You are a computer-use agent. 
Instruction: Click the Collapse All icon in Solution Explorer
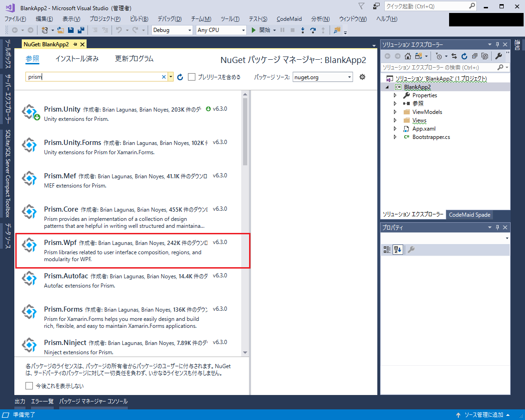point(475,56)
